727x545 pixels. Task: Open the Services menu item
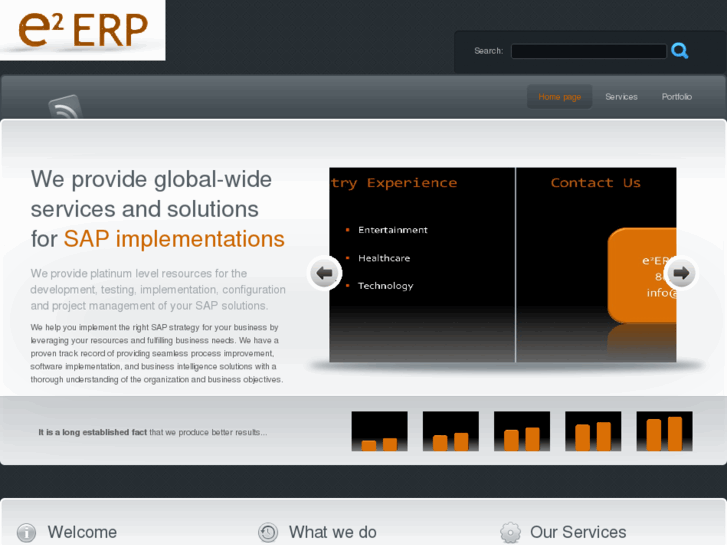pos(621,97)
